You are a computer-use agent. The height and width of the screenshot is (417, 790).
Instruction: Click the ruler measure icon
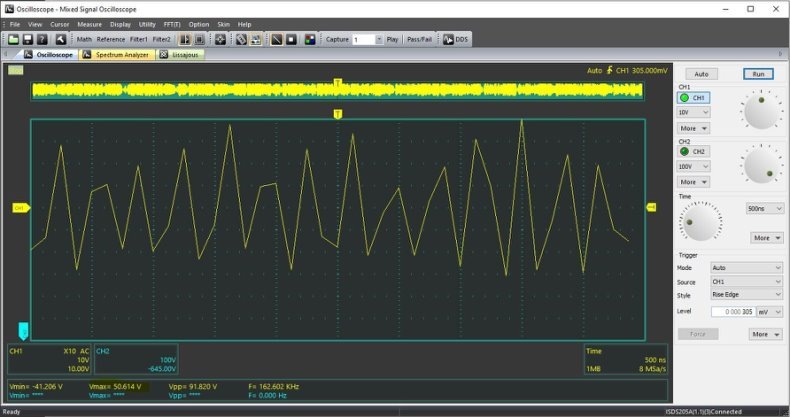coord(241,39)
